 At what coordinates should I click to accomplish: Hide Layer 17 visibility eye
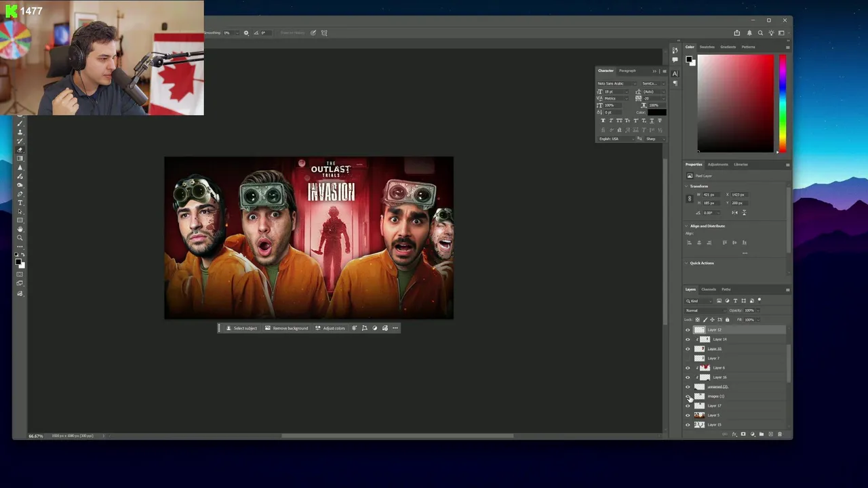point(688,405)
